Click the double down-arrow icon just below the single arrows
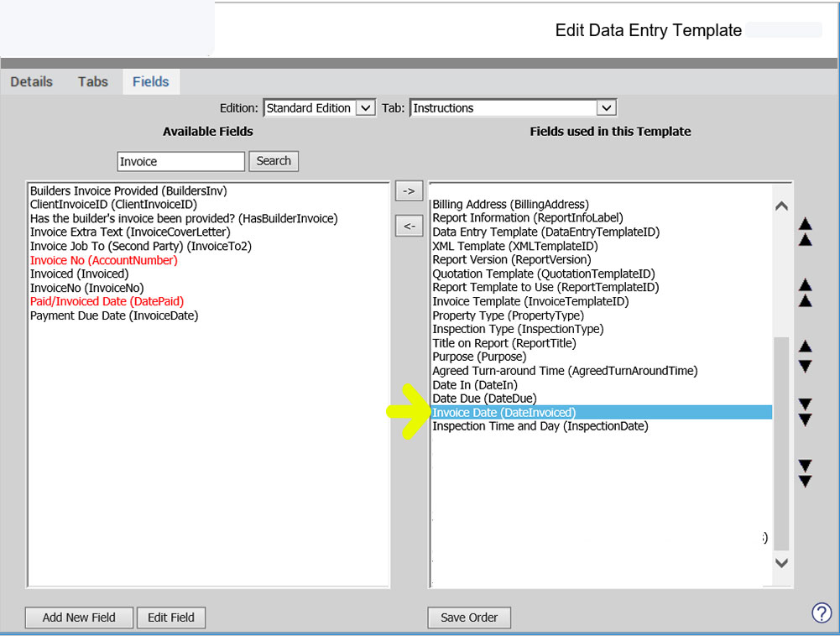The image size is (840, 636). tap(806, 412)
